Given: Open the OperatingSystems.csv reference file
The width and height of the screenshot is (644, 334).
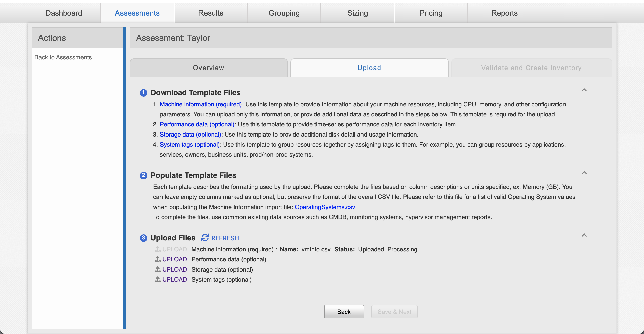Looking at the screenshot, I should 325,207.
